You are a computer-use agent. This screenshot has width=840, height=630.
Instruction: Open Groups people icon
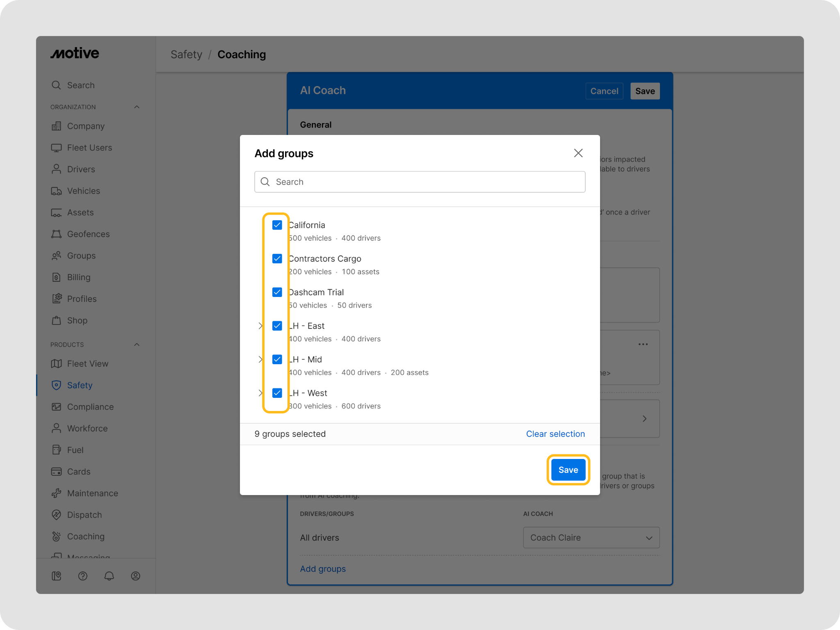pos(56,256)
